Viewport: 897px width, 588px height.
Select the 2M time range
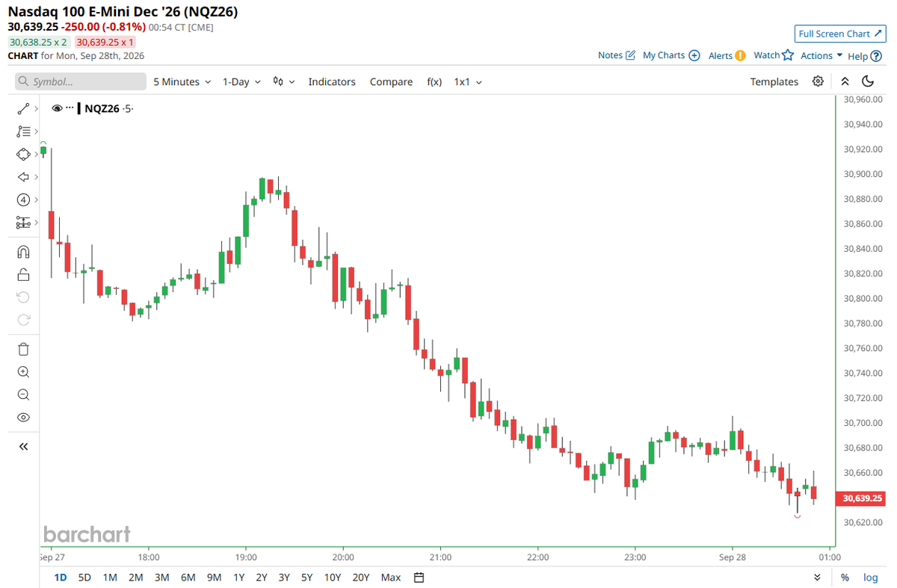click(x=135, y=578)
